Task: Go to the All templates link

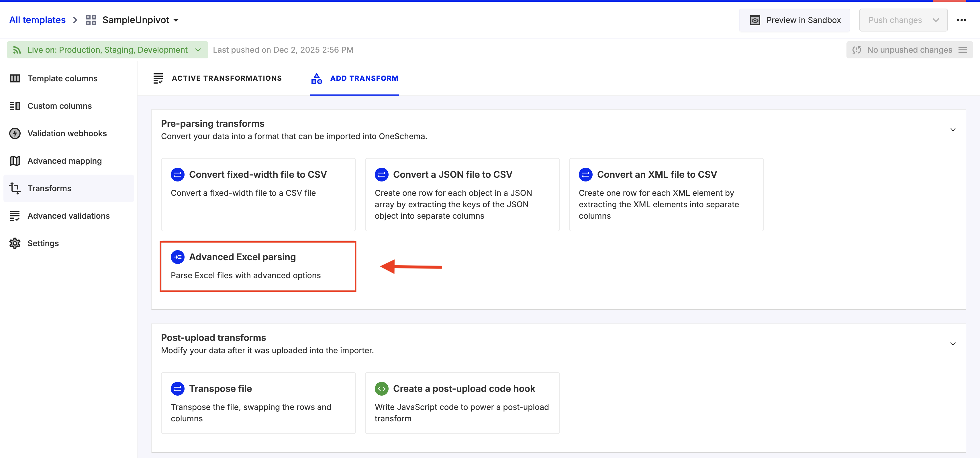Action: 37,20
